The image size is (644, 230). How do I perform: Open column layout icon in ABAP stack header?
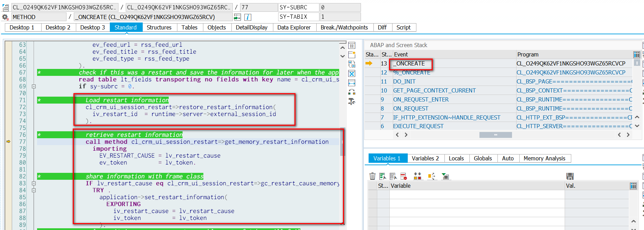click(637, 54)
